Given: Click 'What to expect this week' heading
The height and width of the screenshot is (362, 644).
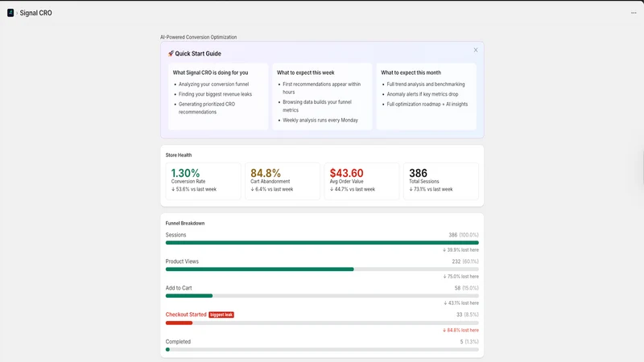Looking at the screenshot, I should click(x=306, y=72).
